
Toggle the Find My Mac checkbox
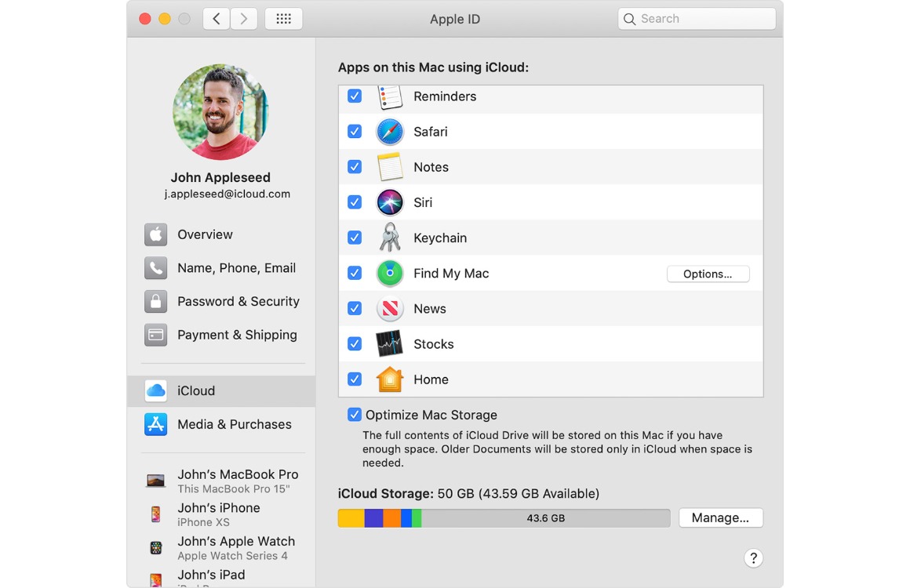pyautogui.click(x=355, y=273)
